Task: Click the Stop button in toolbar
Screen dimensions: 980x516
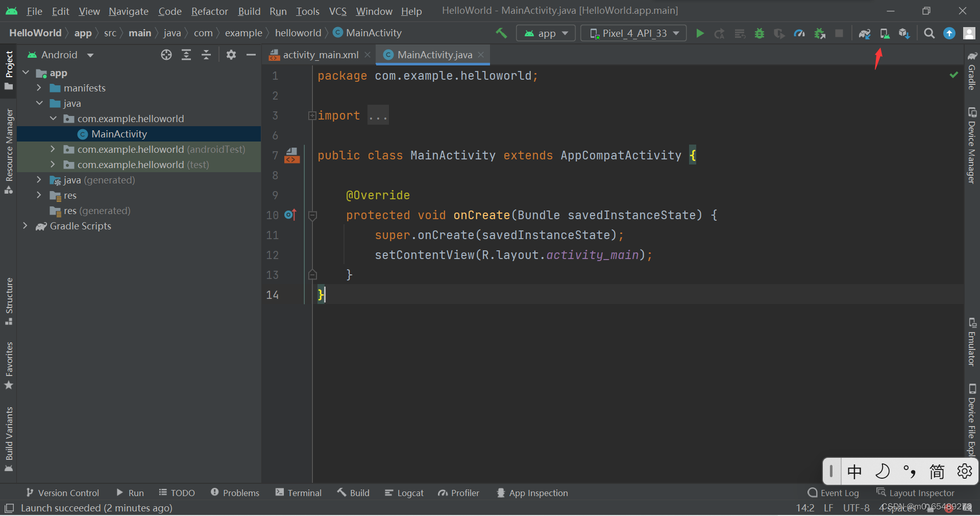Action: (x=839, y=33)
